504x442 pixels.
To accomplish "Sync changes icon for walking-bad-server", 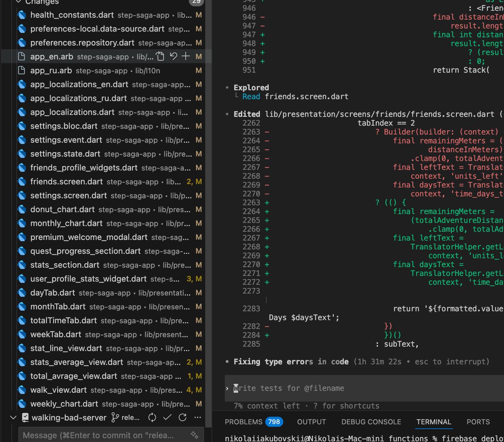I will pos(152,418).
